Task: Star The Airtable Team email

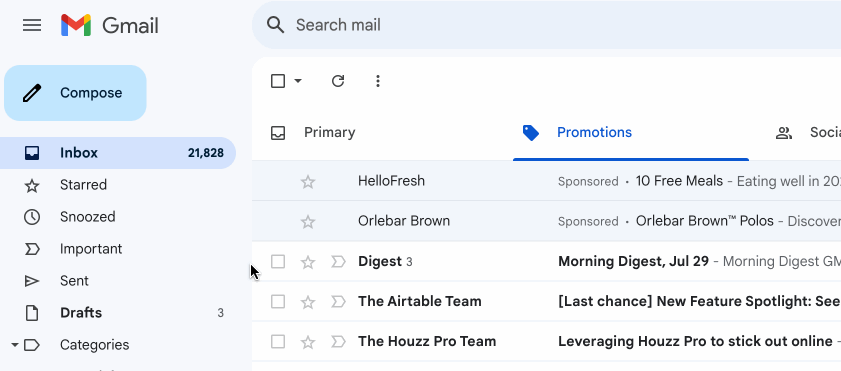Action: click(307, 302)
